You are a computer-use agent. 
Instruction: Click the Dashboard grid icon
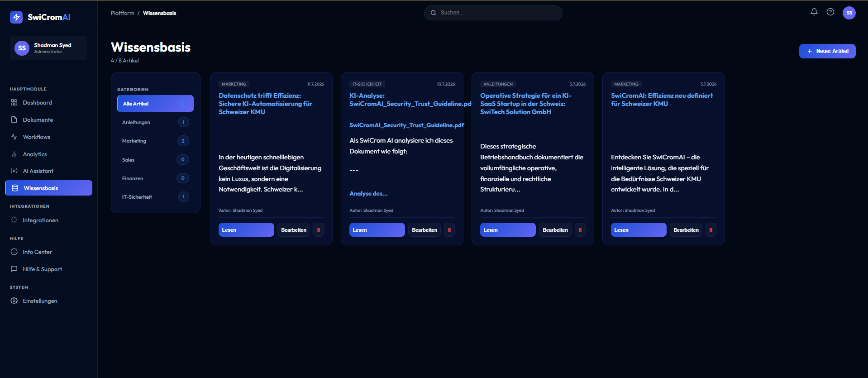pos(14,103)
